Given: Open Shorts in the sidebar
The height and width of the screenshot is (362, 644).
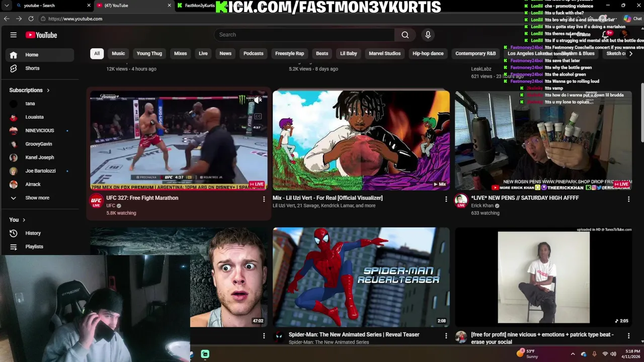Looking at the screenshot, I should pos(39,68).
